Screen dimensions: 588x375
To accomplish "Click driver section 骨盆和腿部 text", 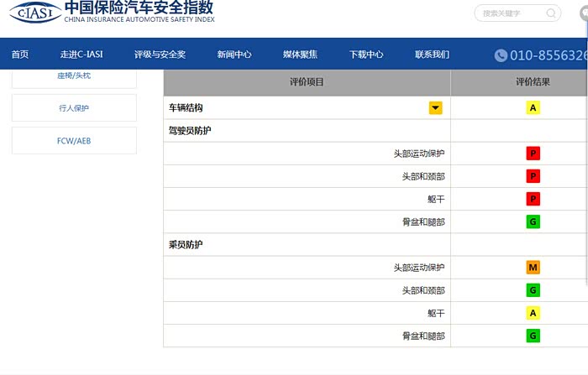I will coord(423,222).
